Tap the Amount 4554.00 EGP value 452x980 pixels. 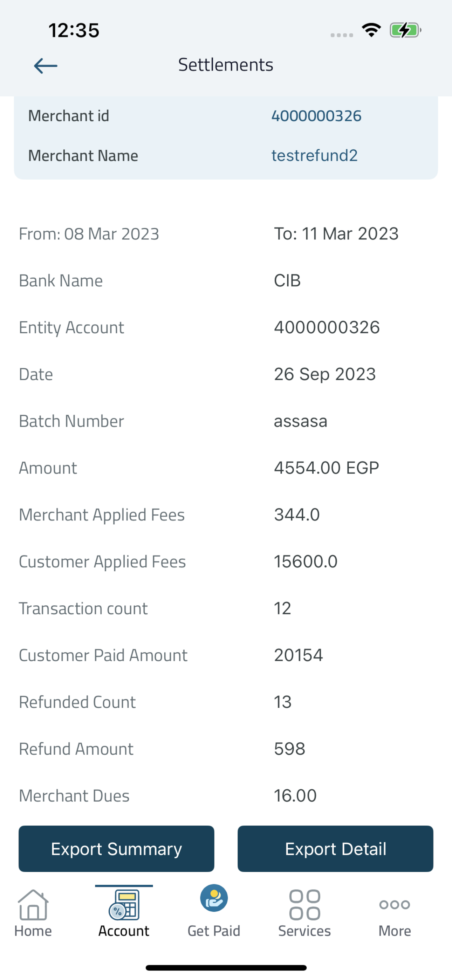point(327,468)
